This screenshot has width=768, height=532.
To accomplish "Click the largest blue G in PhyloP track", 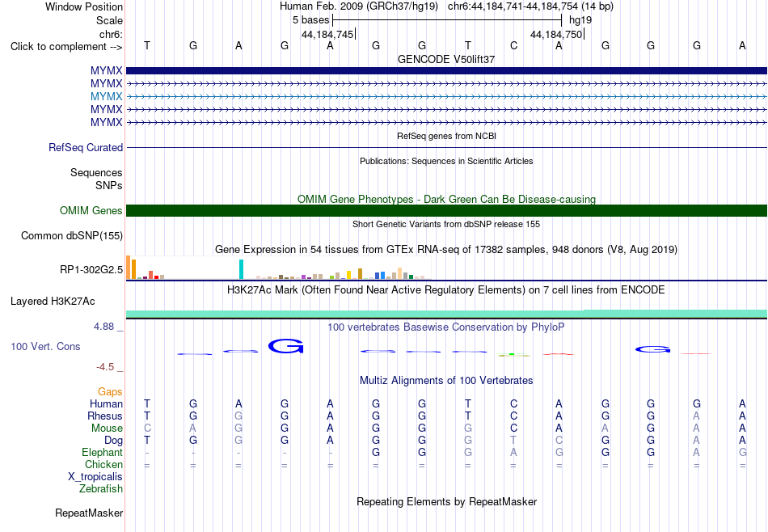I will tap(286, 346).
